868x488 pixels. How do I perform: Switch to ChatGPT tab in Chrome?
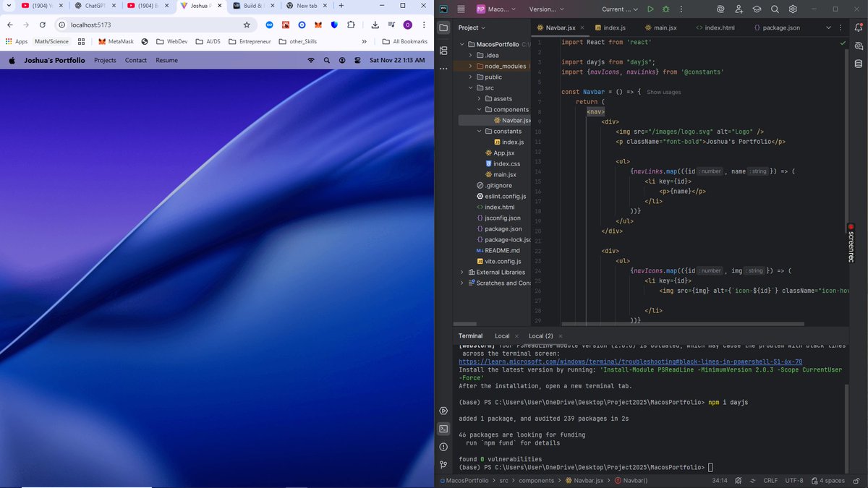[x=94, y=6]
